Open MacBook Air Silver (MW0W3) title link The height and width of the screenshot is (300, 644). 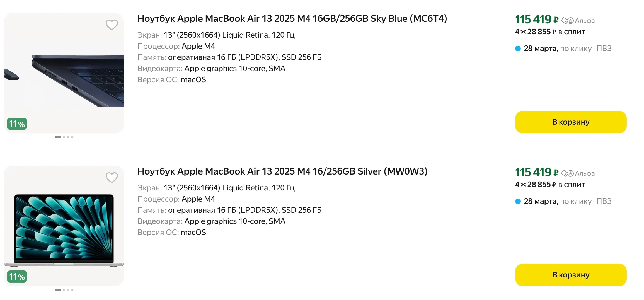282,171
